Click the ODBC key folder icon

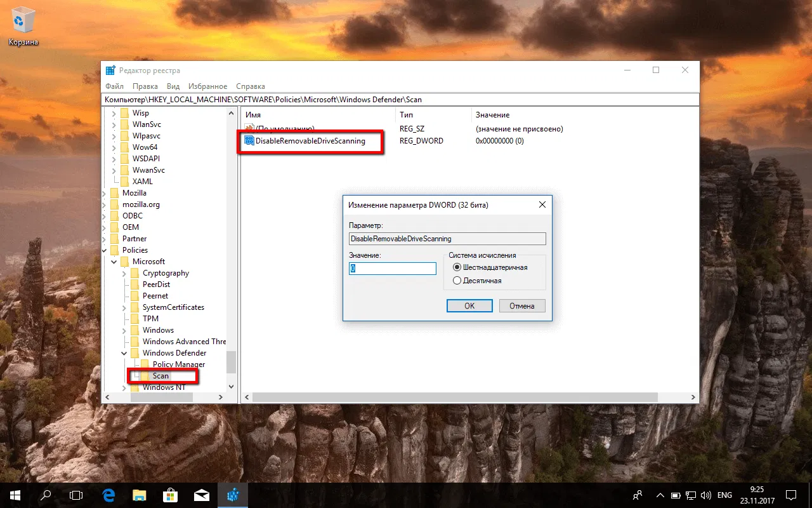pos(114,216)
